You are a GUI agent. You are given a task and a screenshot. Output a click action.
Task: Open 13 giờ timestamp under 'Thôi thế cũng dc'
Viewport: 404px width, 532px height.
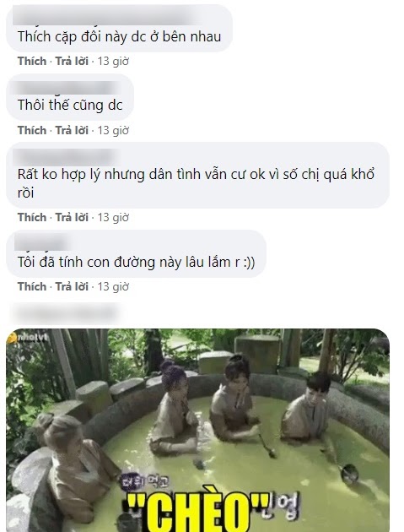(113, 130)
